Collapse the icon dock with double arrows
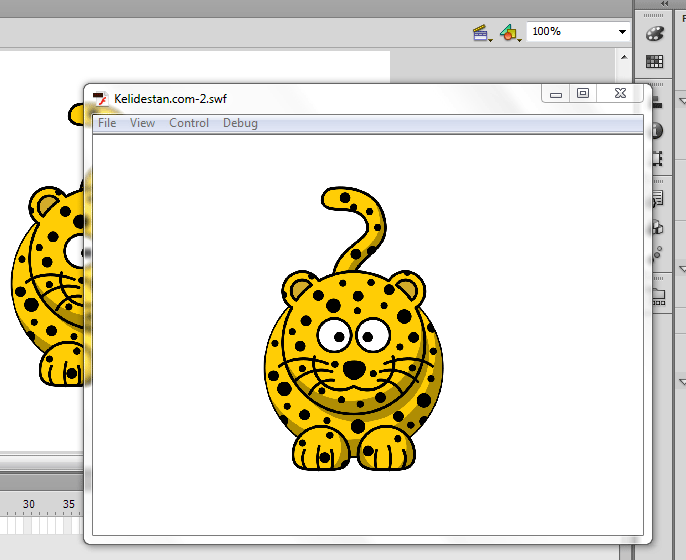The width and height of the screenshot is (686, 560). coord(664,4)
